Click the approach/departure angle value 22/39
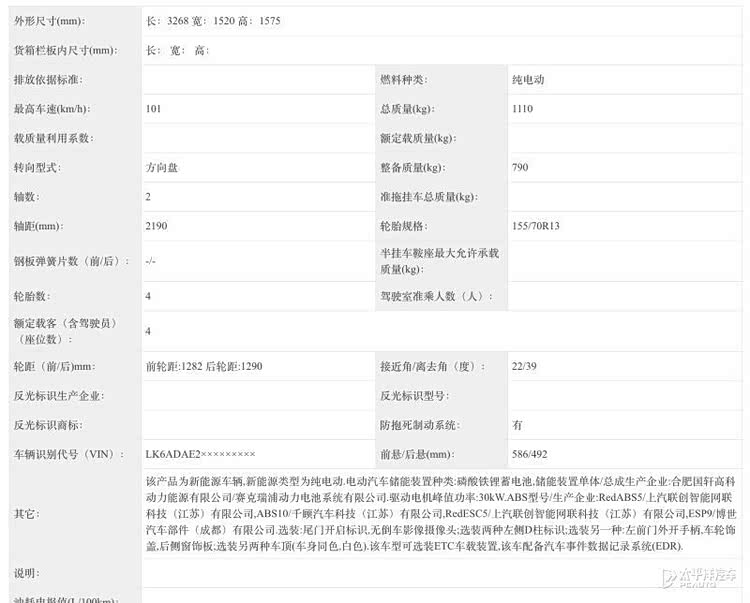This screenshot has width=750, height=603. (x=524, y=367)
